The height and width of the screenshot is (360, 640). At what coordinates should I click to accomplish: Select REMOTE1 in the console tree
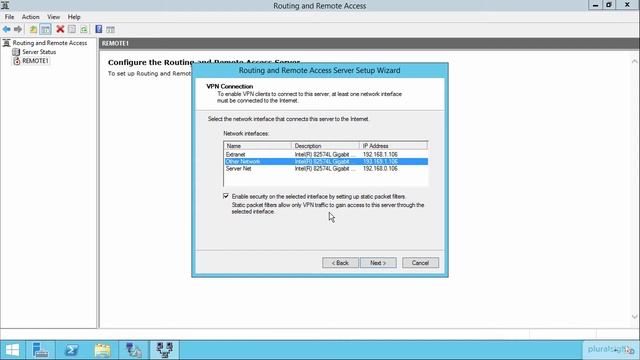pyautogui.click(x=36, y=61)
